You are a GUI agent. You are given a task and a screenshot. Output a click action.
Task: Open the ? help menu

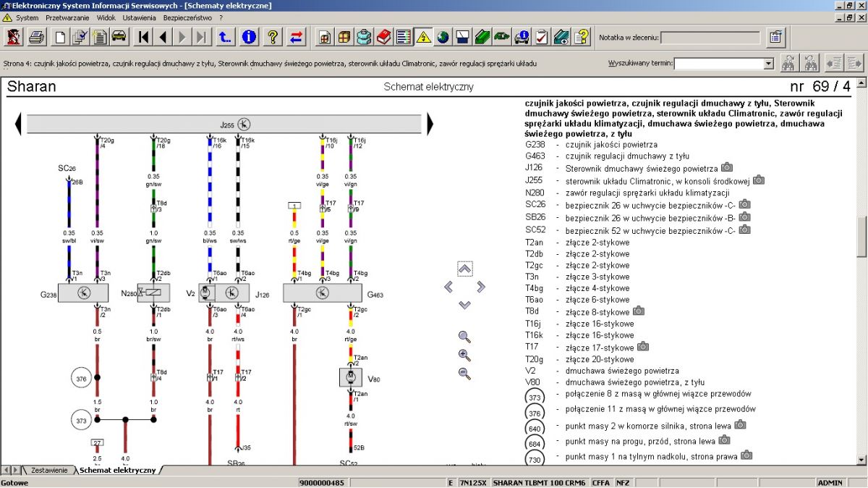[221, 17]
